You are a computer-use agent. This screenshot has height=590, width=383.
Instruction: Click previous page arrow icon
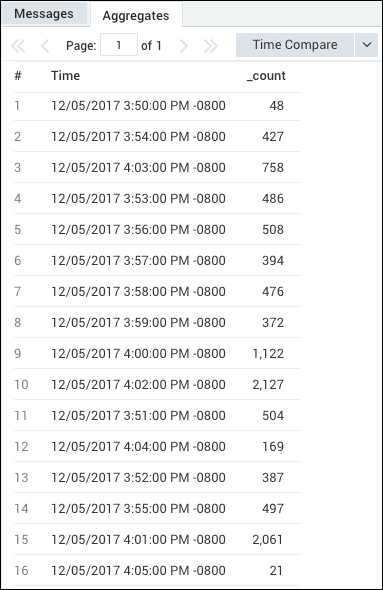[x=45, y=46]
